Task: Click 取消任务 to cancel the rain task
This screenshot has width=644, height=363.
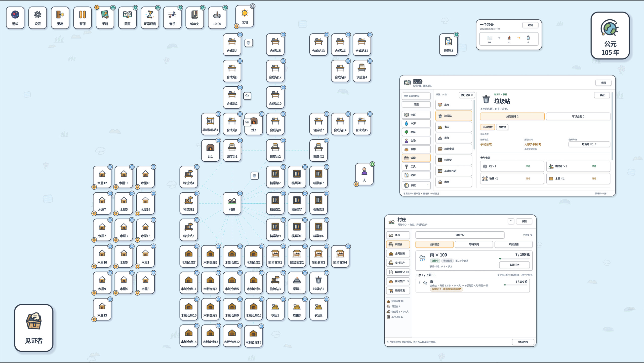Action: (514, 265)
